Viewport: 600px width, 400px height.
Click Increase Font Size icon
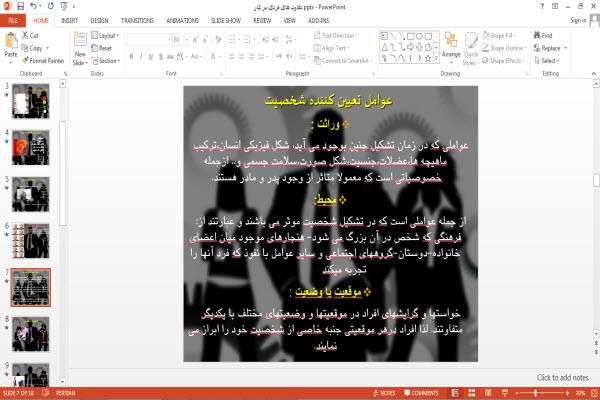(x=196, y=39)
